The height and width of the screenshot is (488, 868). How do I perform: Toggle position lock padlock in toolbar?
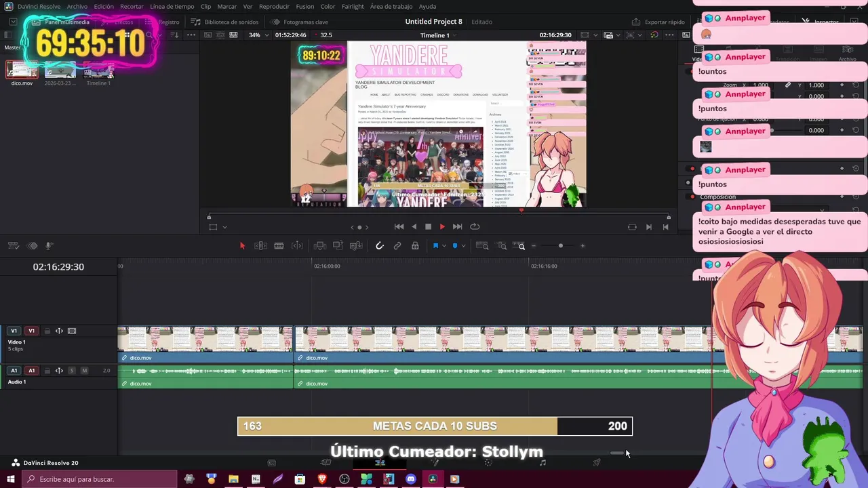[x=415, y=246]
